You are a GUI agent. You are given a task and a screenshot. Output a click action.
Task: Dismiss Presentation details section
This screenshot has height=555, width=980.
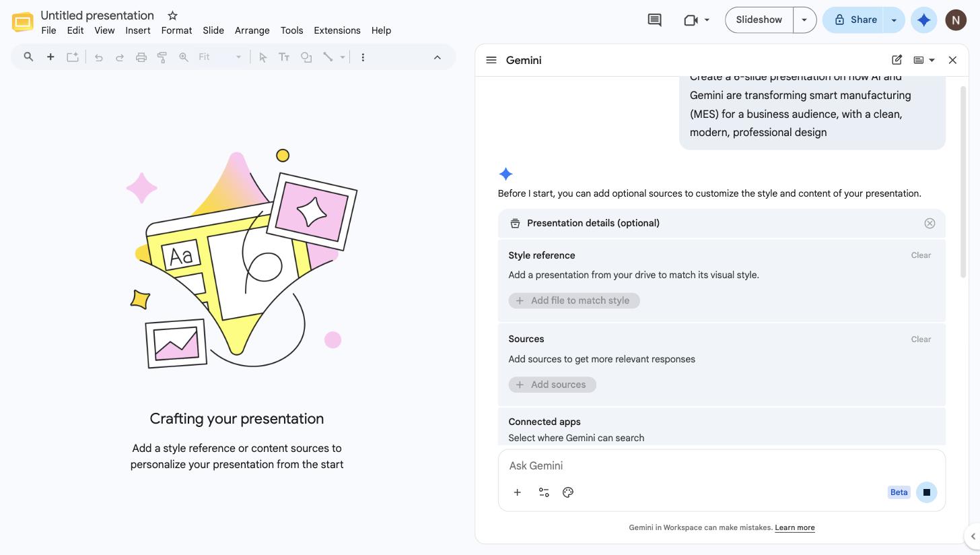[930, 223]
